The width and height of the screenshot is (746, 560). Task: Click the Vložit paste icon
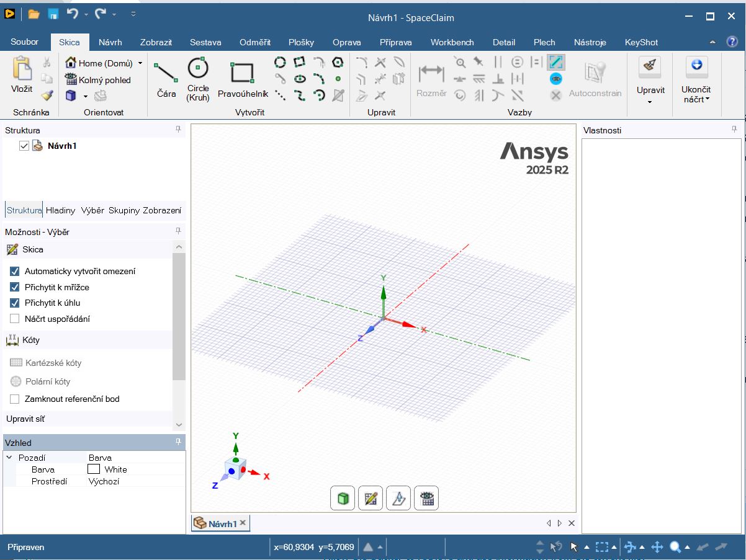click(x=22, y=73)
